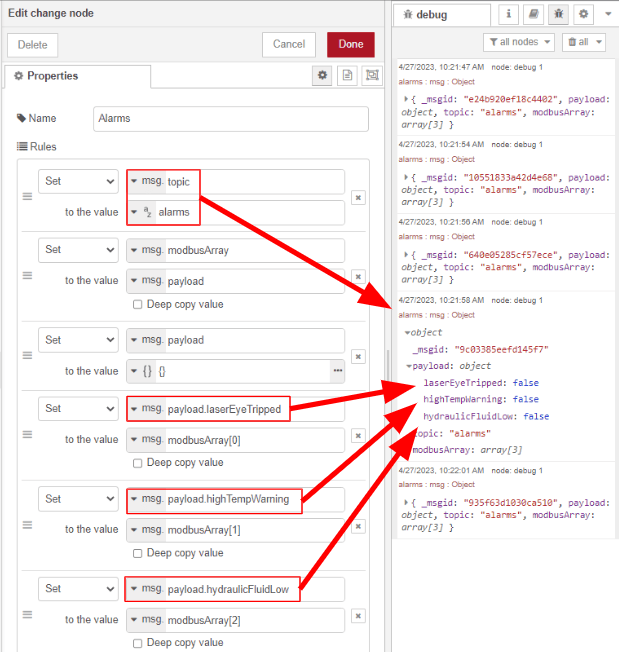Enable Deep copy value under modbusArray rule

(x=138, y=304)
